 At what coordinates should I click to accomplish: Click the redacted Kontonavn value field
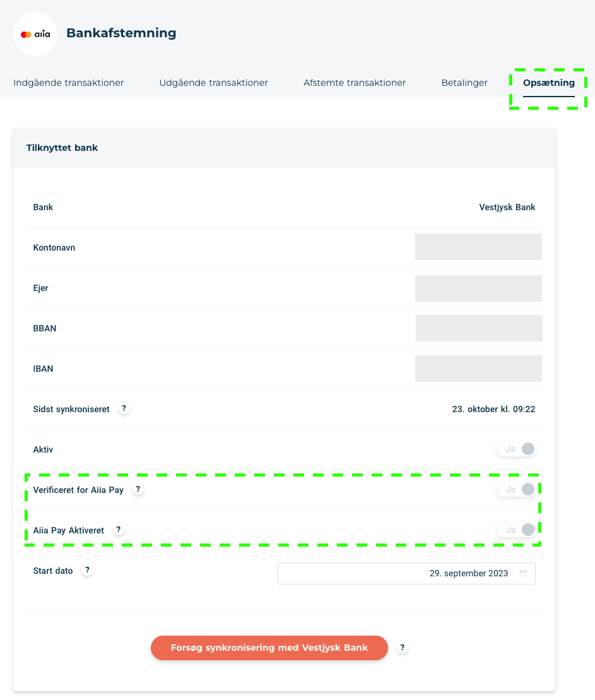click(x=478, y=246)
